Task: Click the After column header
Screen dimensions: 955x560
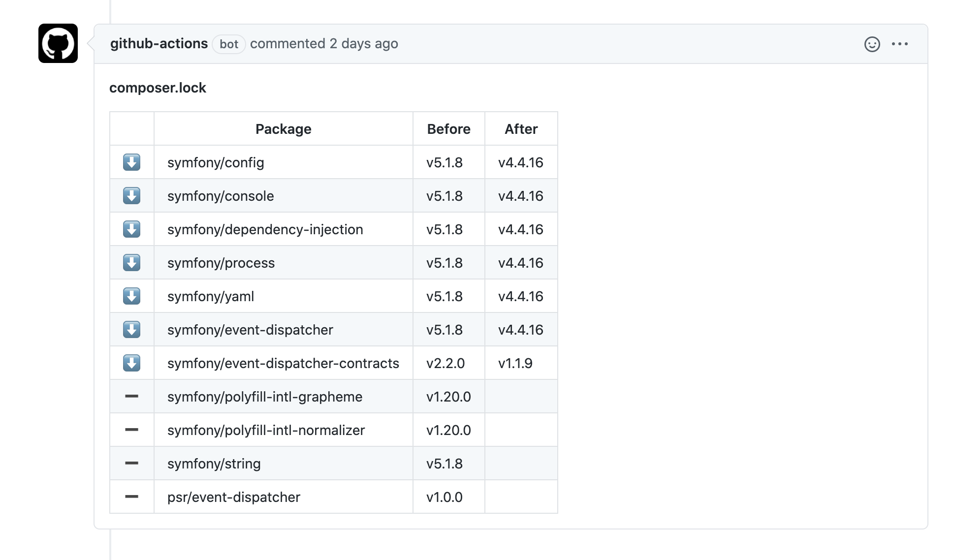Action: (521, 129)
